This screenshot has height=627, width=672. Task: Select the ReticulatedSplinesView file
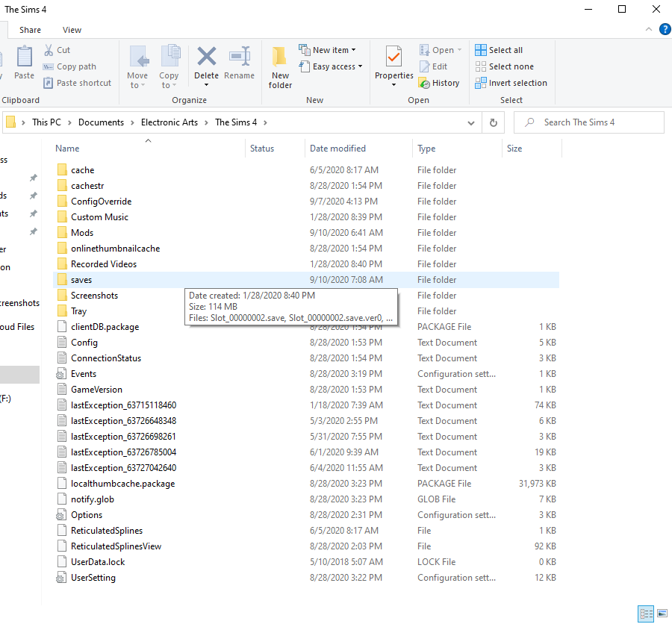coord(116,546)
